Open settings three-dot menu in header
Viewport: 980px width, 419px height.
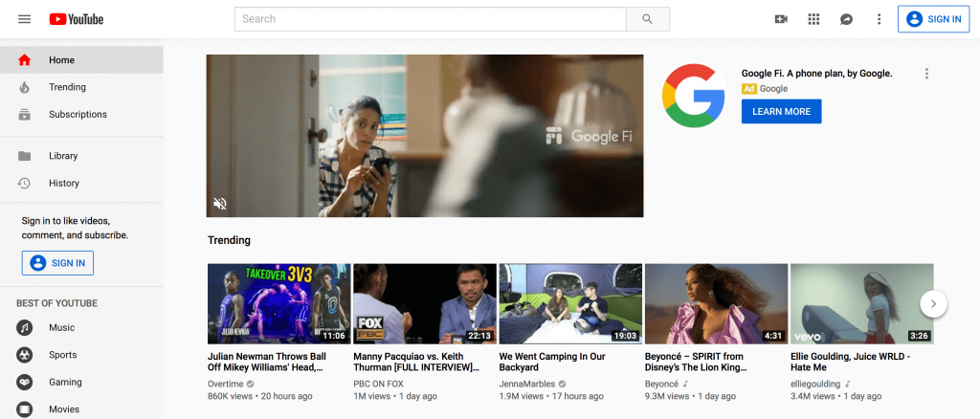coord(879,19)
